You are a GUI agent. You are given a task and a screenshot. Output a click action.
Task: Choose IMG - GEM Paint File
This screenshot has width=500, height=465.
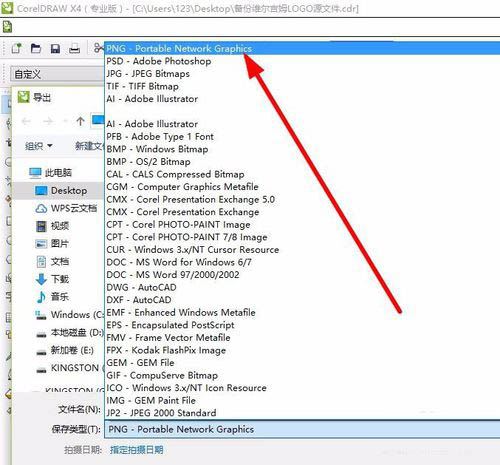[x=151, y=400]
